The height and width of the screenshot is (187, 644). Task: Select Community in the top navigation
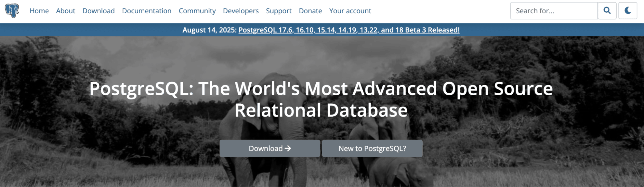tap(197, 11)
